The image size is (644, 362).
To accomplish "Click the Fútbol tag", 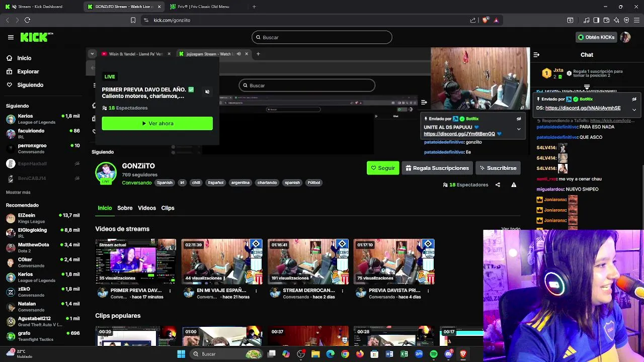I will pos(314,183).
